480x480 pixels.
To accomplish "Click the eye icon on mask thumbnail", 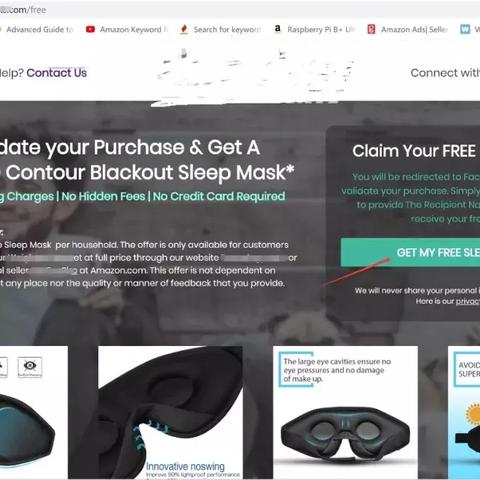I will [30, 367].
